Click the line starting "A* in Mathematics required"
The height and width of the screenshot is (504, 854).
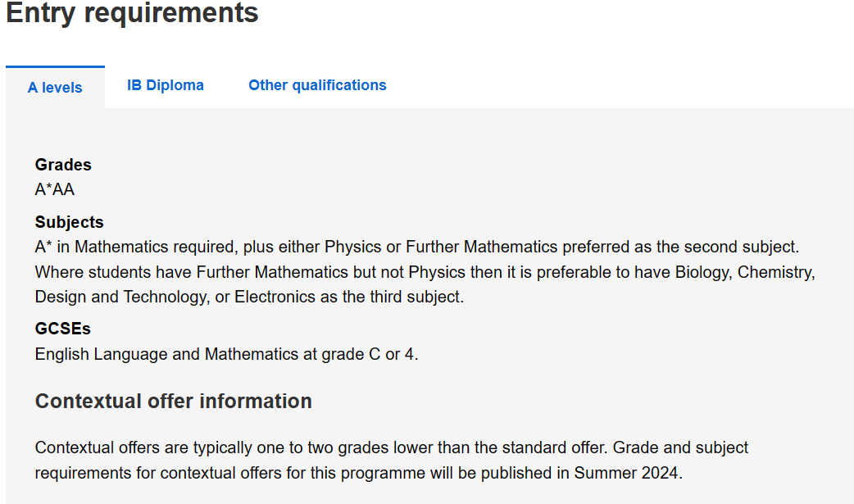coord(416,247)
